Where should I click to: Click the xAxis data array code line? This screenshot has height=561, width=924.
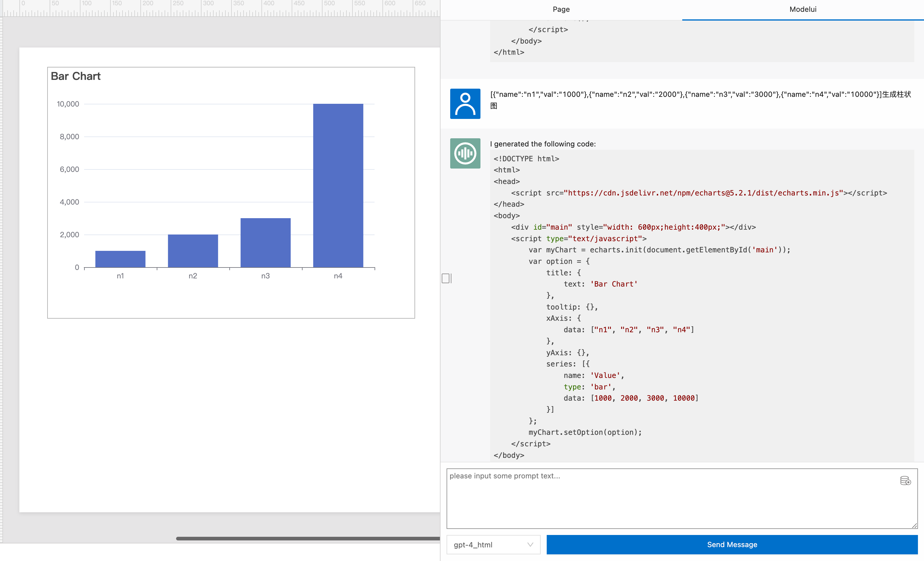coord(629,330)
